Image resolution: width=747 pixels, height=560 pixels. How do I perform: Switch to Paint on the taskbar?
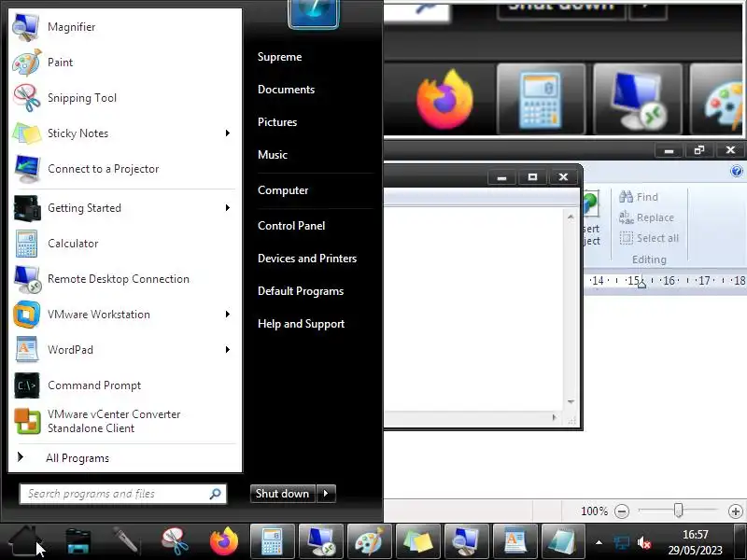(x=370, y=541)
